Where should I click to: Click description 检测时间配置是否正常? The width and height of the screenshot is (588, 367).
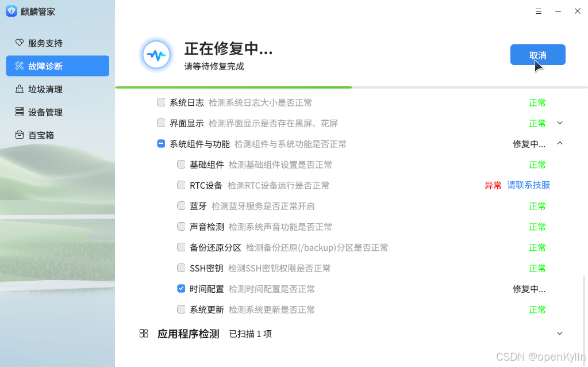(272, 289)
